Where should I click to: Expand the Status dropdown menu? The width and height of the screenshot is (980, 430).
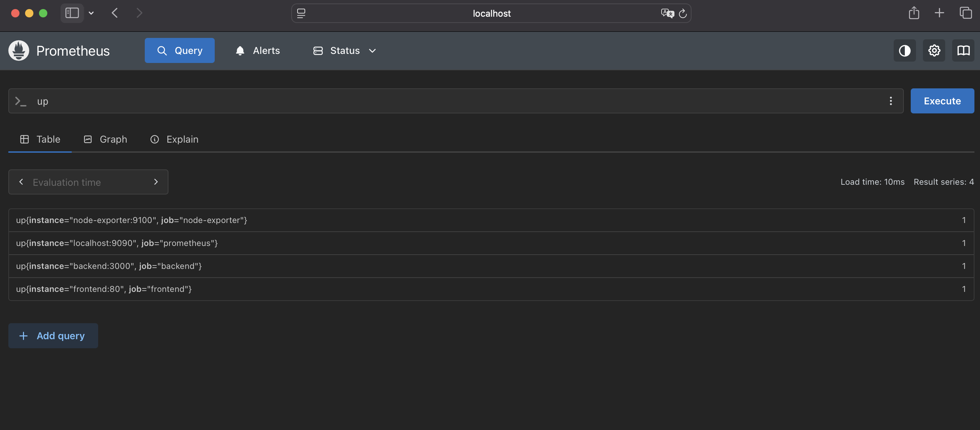tap(344, 50)
